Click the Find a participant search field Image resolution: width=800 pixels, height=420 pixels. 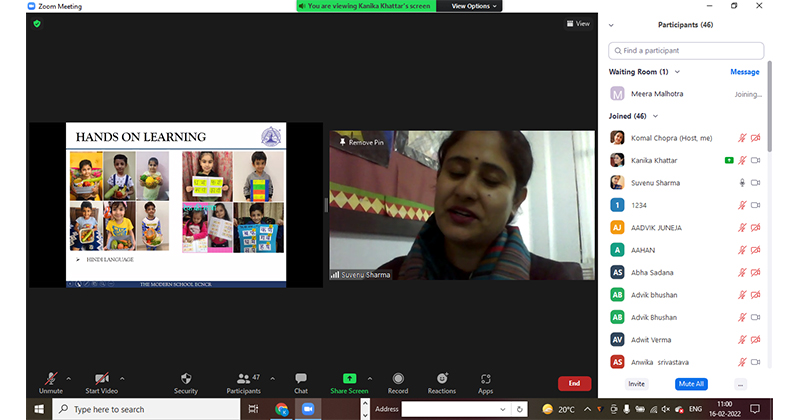[x=686, y=50]
